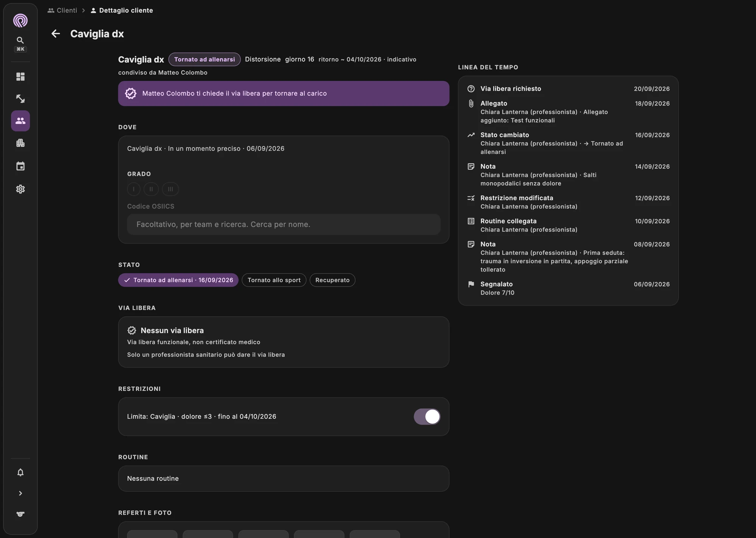
Task: Click the verified badge in purple banner
Action: pyautogui.click(x=131, y=93)
